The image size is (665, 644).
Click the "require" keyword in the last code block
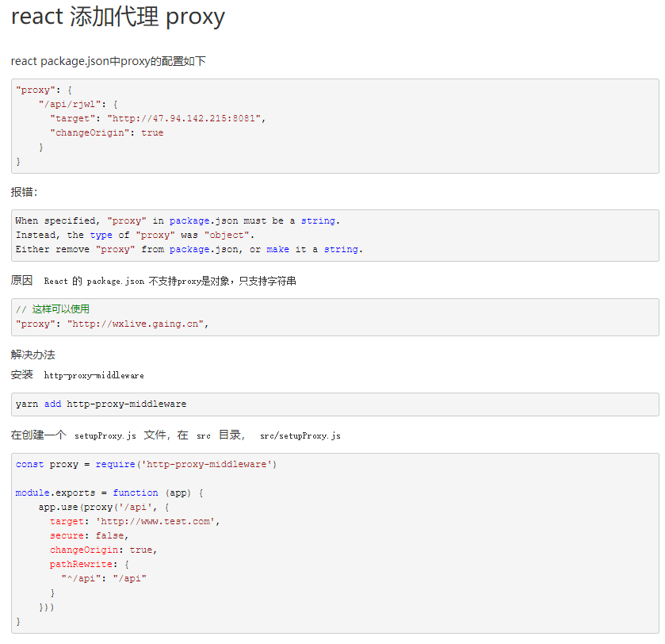(x=116, y=465)
